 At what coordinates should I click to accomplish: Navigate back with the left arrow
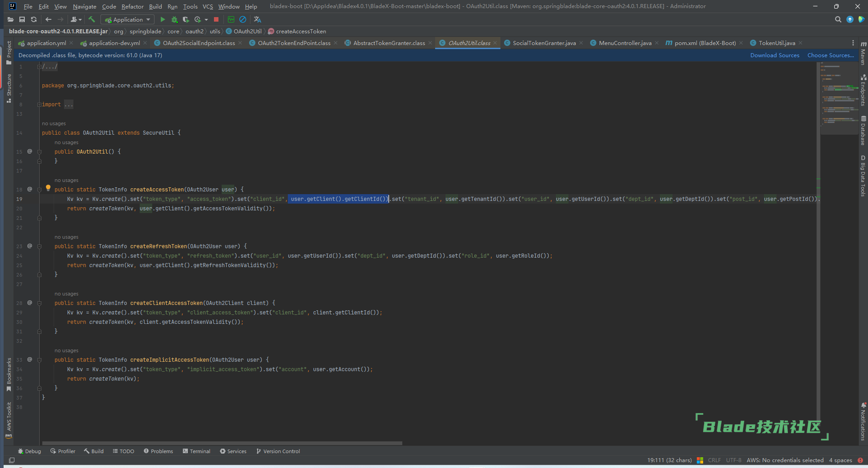click(49, 19)
